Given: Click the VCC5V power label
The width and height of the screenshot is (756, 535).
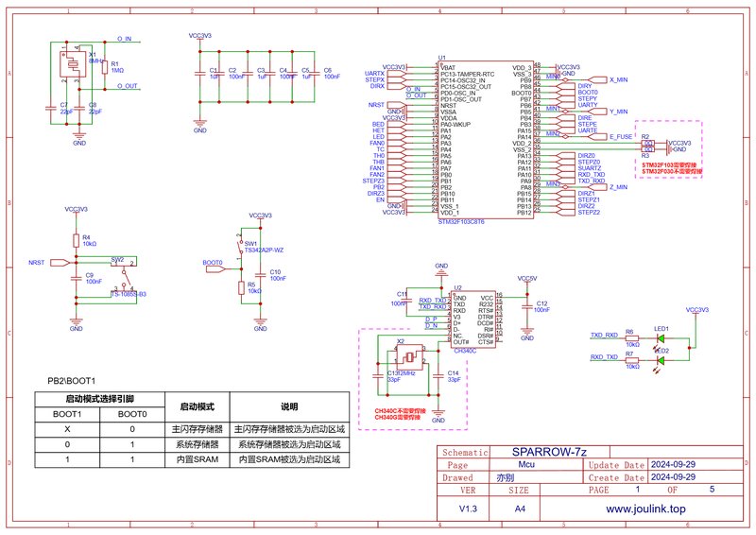Looking at the screenshot, I should click(527, 279).
